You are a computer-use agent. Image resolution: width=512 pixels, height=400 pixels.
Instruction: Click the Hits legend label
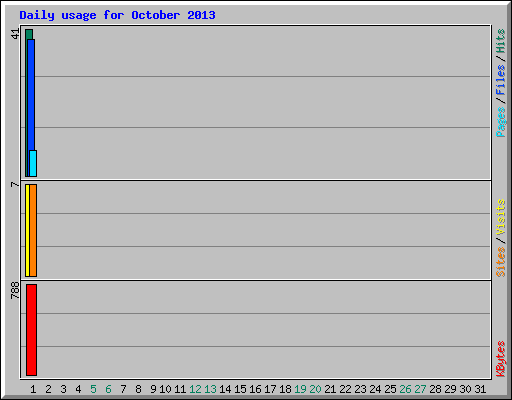tap(500, 41)
